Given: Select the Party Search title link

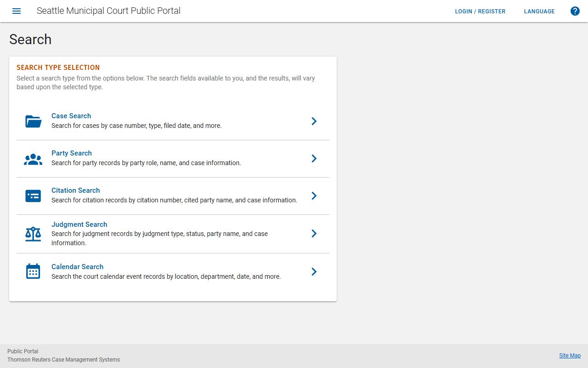Looking at the screenshot, I should point(72,153).
